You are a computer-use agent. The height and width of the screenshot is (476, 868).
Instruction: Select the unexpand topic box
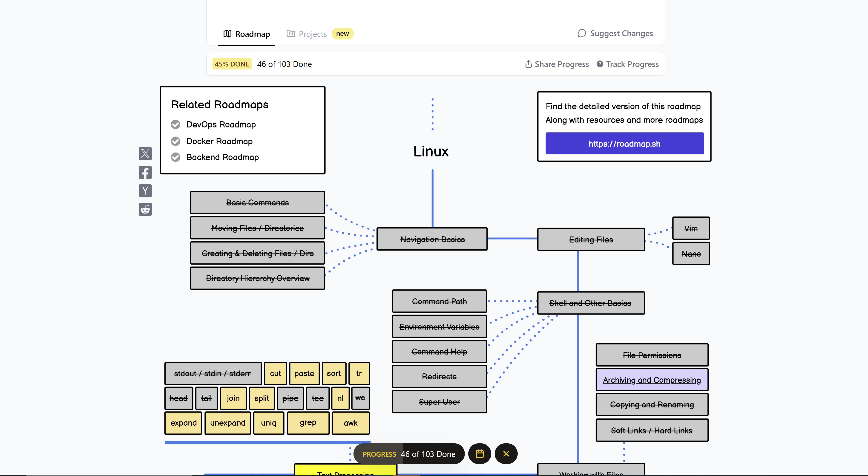tap(227, 423)
